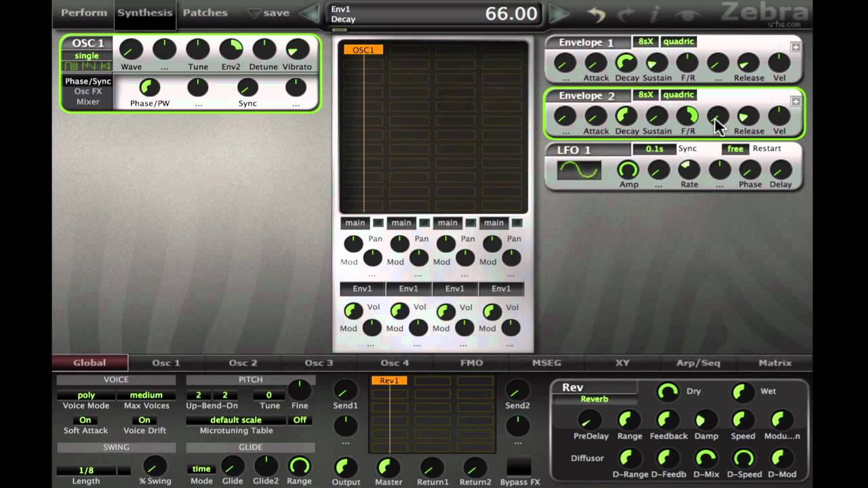The image size is (868, 488).
Task: Select Osc FX page in OSC 1
Action: pyautogui.click(x=87, y=91)
